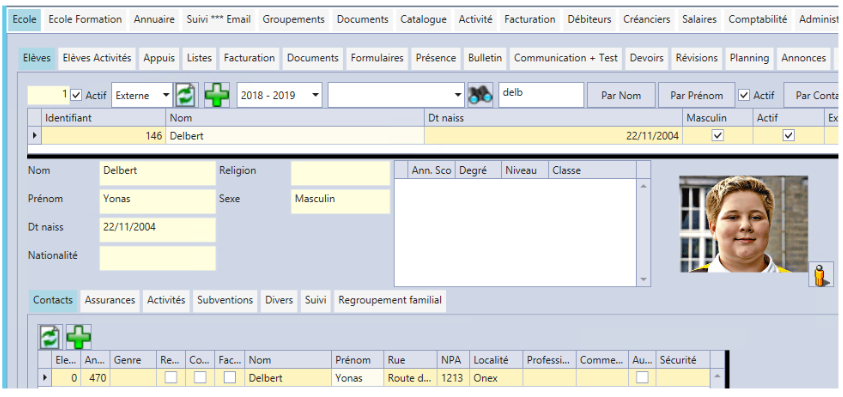Image resolution: width=843 pixels, height=397 pixels.
Task: Click the empty Nationalité field
Action: [158, 258]
